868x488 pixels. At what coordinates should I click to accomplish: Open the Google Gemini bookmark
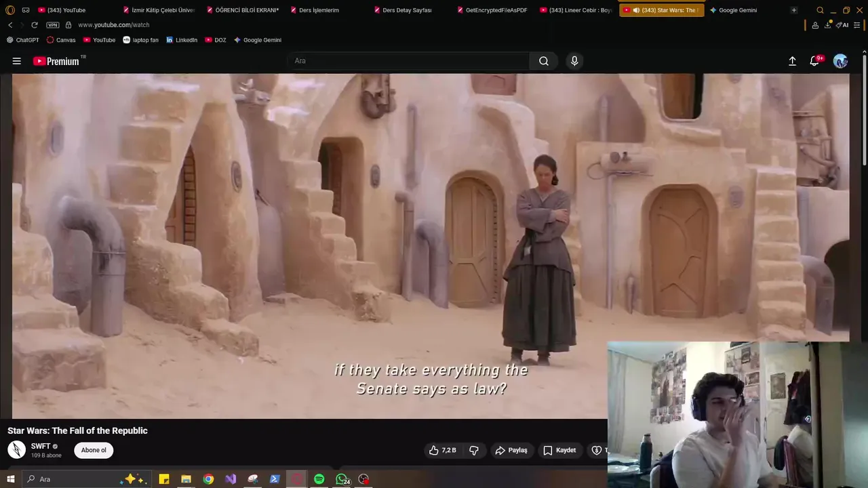(258, 40)
